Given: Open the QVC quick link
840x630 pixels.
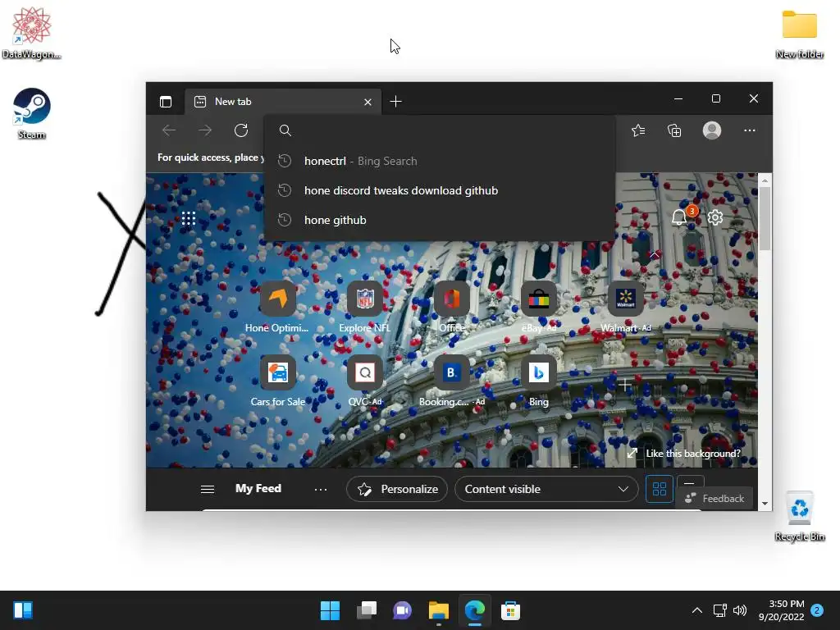Looking at the screenshot, I should (365, 381).
